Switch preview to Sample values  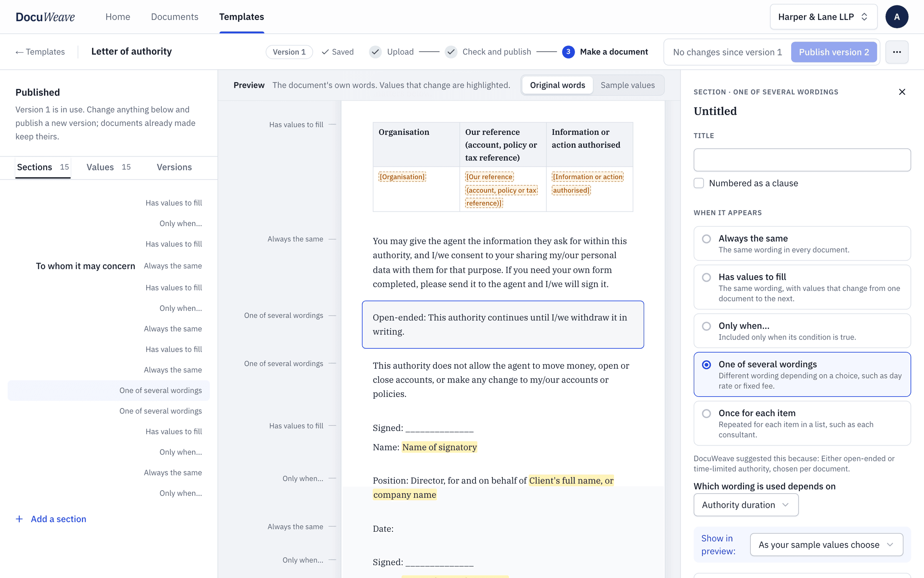point(628,85)
